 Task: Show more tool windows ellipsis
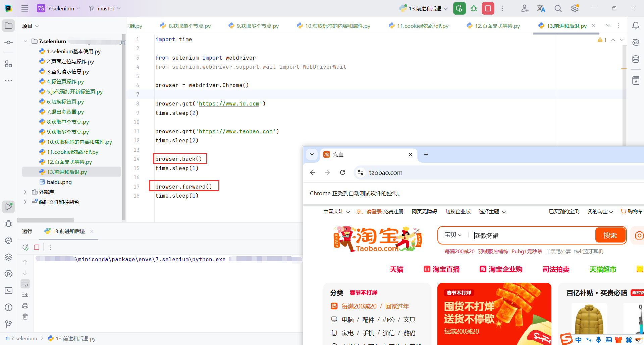tap(9, 80)
